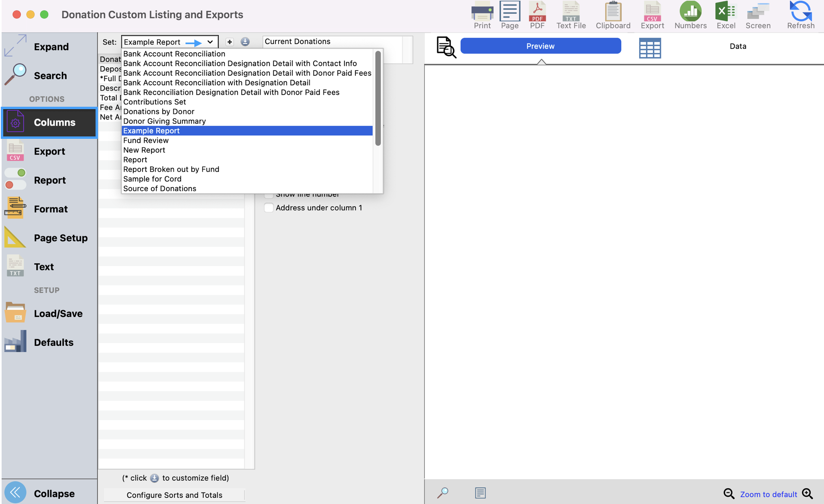Viewport: 824px width, 504px height.
Task: Export the report to Excel
Action: [726, 15]
